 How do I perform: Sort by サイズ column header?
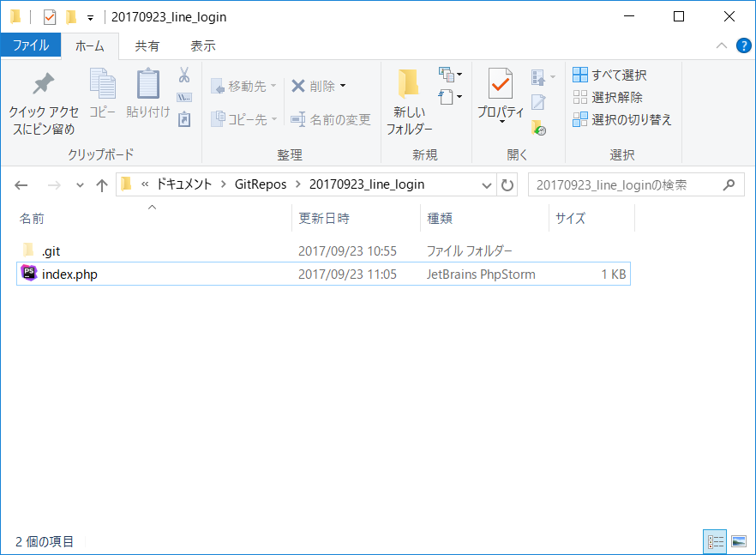[x=570, y=219]
